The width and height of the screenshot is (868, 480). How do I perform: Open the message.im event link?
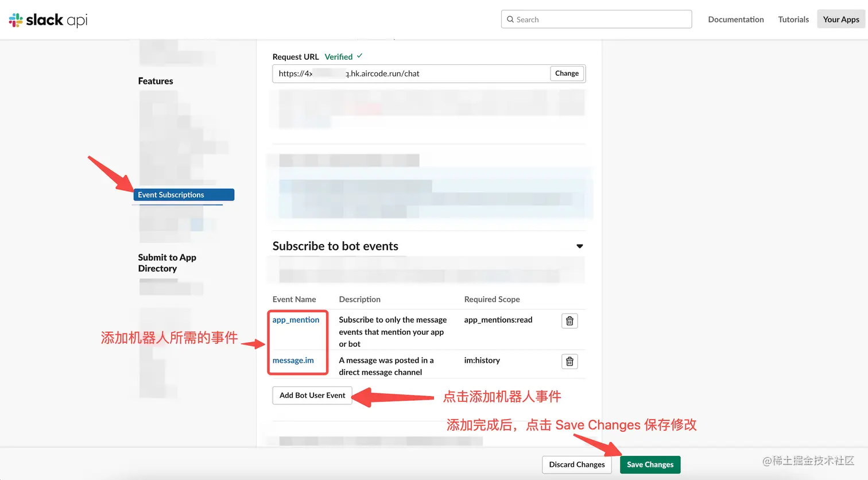(x=293, y=361)
